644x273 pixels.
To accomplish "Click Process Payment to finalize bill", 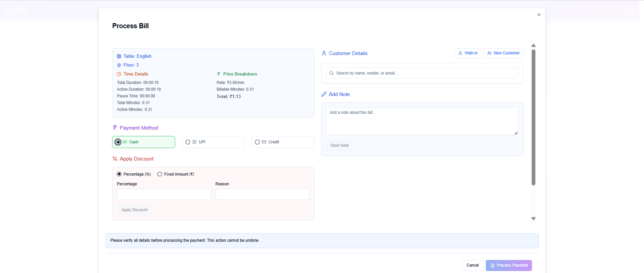I will (x=508, y=265).
